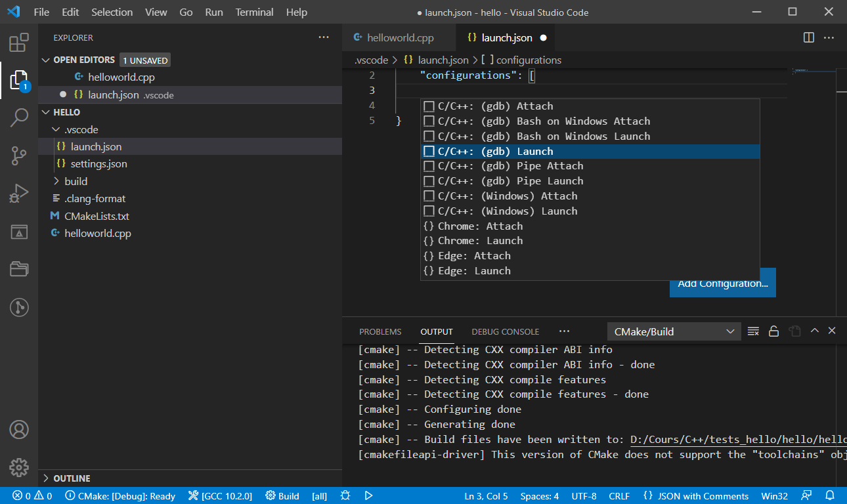The width and height of the screenshot is (847, 504).
Task: Choose C/C++: (Windows) Launch suggestion
Action: pyautogui.click(x=590, y=211)
